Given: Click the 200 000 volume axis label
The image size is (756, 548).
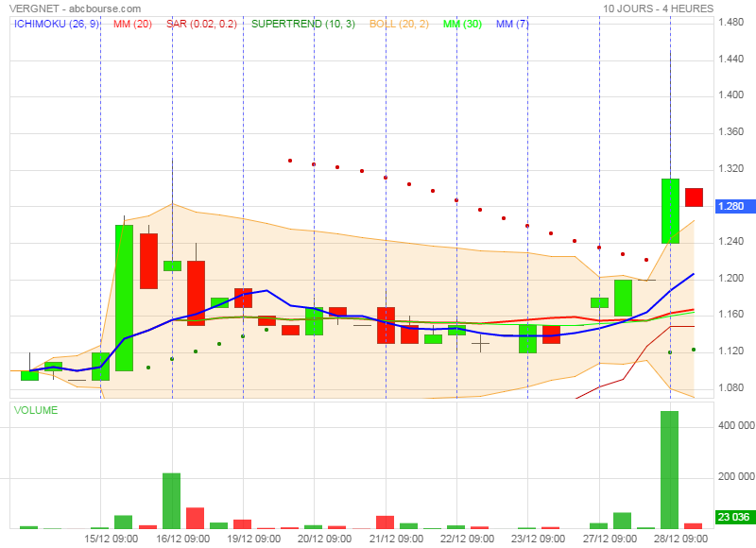Looking at the screenshot, I should click(736, 477).
